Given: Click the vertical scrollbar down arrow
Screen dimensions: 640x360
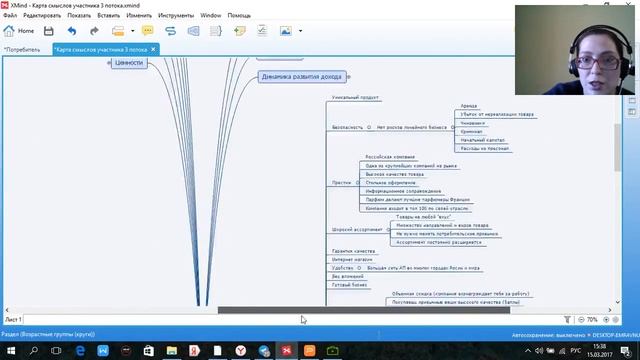Looking at the screenshot, I should coord(618,302).
